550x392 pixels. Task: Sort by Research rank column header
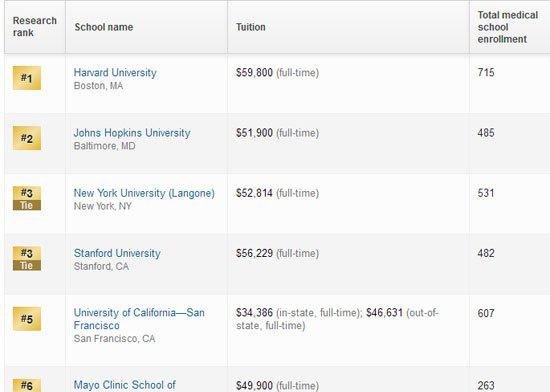pyautogui.click(x=35, y=27)
